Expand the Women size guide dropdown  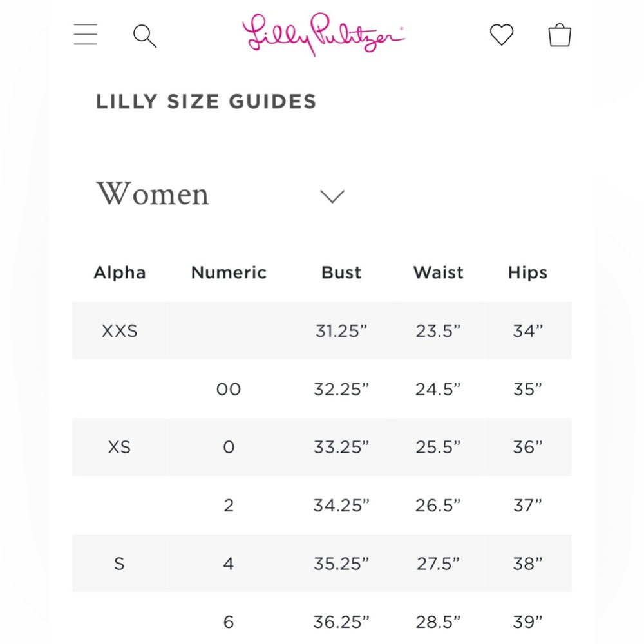pyautogui.click(x=220, y=194)
